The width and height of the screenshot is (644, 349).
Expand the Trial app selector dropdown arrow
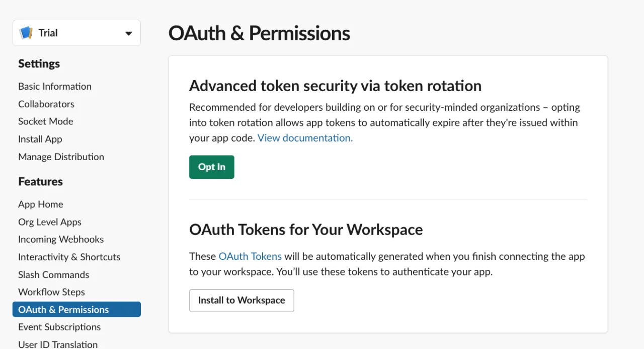129,34
